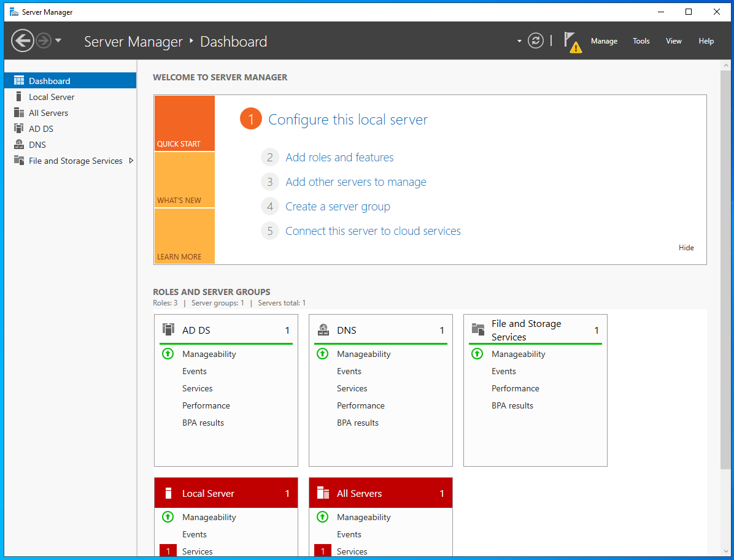The width and height of the screenshot is (734, 560).
Task: Click the Local Server tile header icon
Action: (x=168, y=493)
